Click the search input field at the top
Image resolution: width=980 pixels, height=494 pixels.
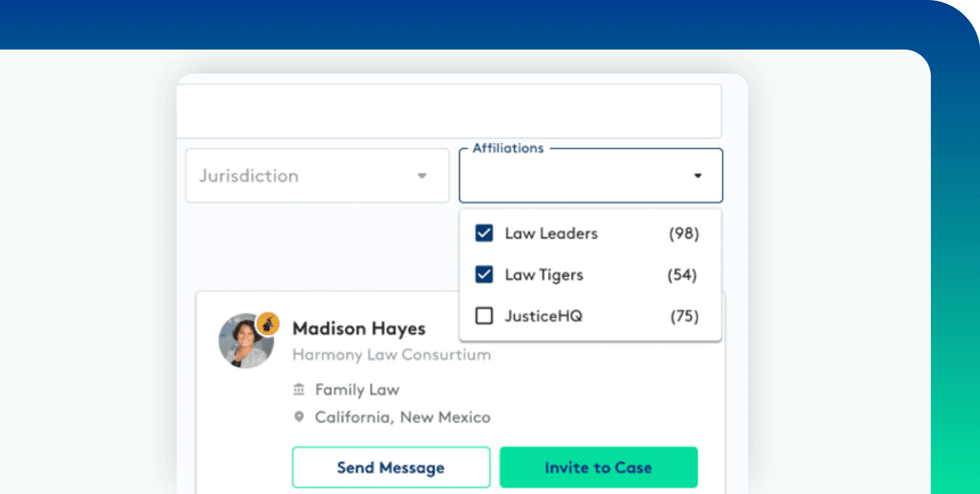pos(450,112)
